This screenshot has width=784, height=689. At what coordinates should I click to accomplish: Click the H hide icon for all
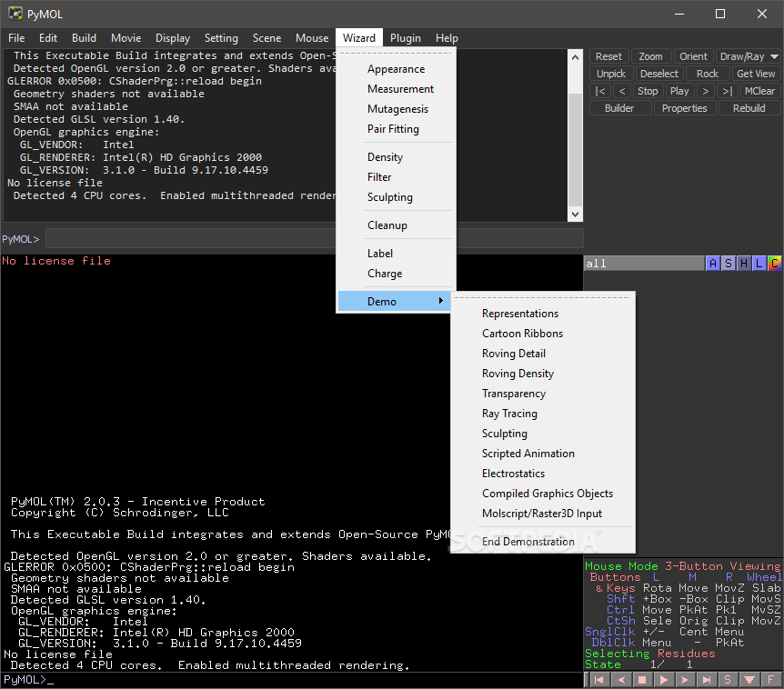[744, 264]
